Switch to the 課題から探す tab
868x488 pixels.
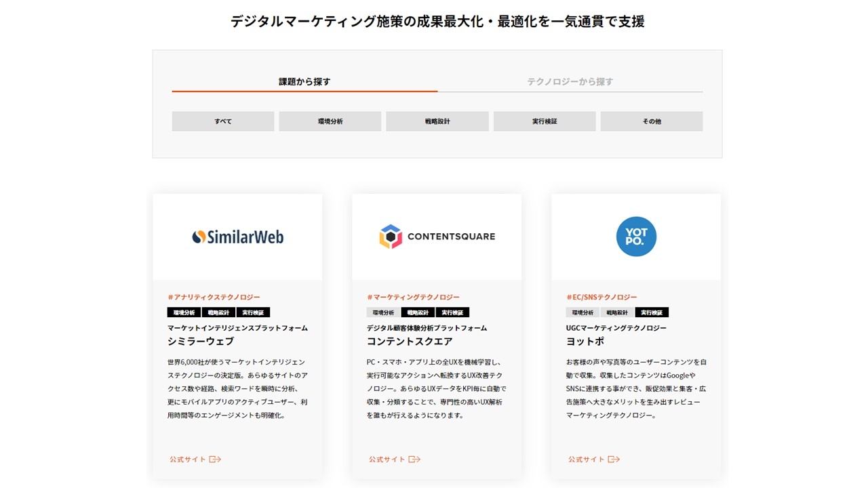tap(304, 81)
